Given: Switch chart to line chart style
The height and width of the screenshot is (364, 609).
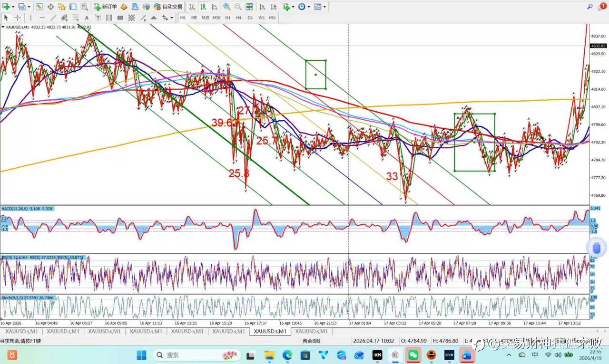Looking at the screenshot, I should coord(215,7).
